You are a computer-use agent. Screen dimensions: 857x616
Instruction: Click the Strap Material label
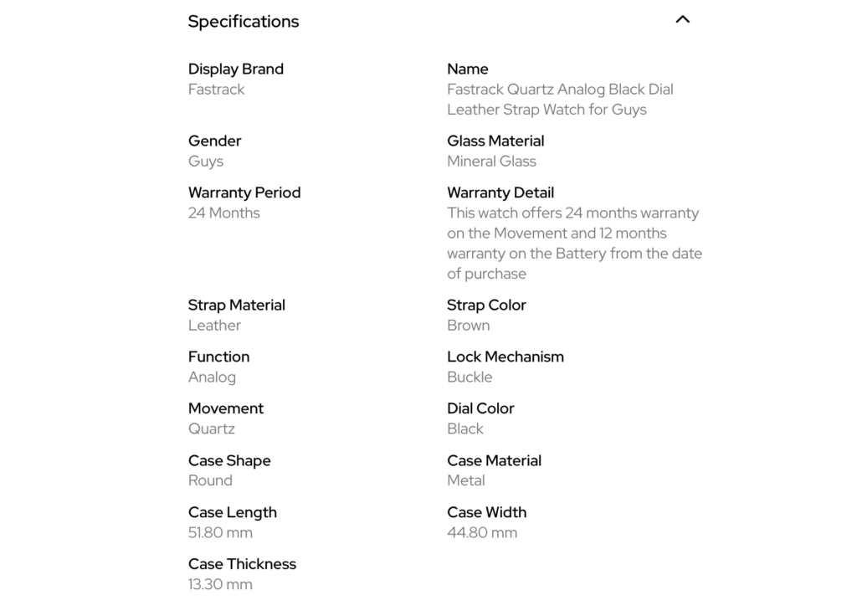coord(236,305)
